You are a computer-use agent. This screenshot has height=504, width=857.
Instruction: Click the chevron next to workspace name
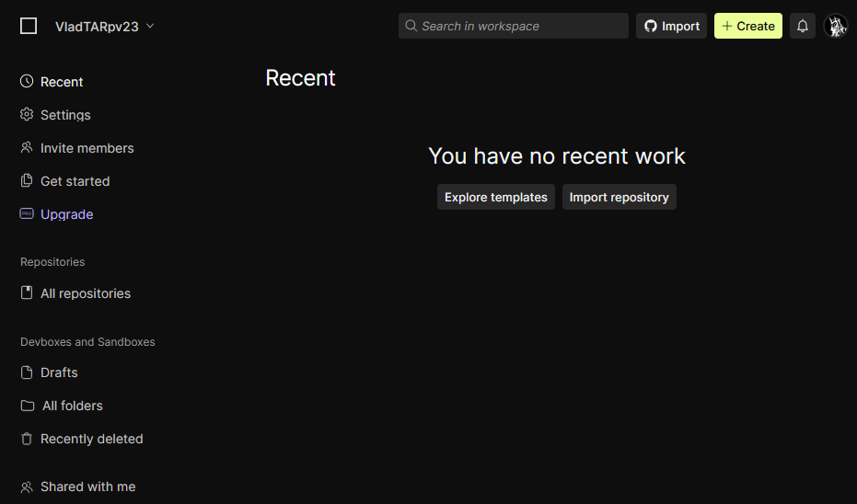pyautogui.click(x=150, y=26)
